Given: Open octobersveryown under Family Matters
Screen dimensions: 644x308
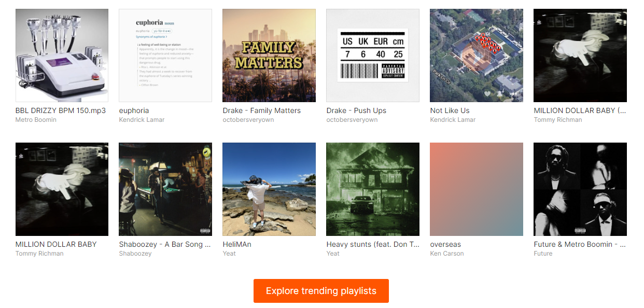Looking at the screenshot, I should pyautogui.click(x=248, y=120).
